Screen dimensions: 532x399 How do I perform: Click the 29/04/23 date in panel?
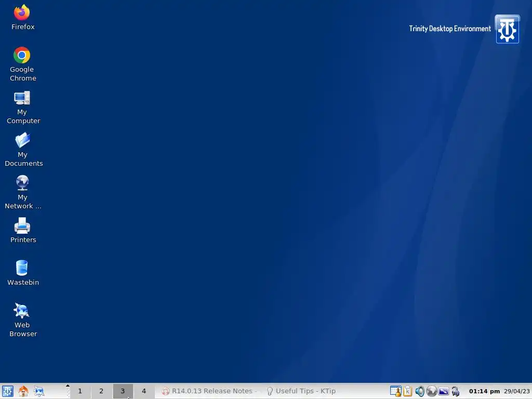click(517, 391)
